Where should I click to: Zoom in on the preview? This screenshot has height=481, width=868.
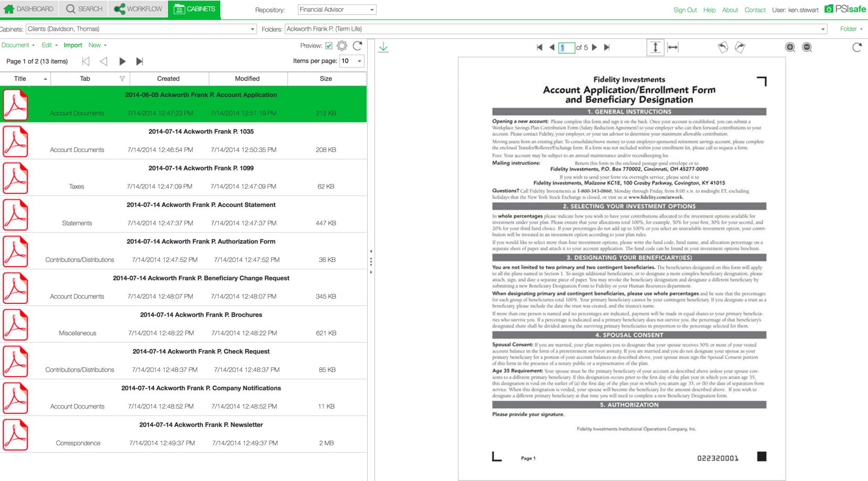[x=790, y=47]
